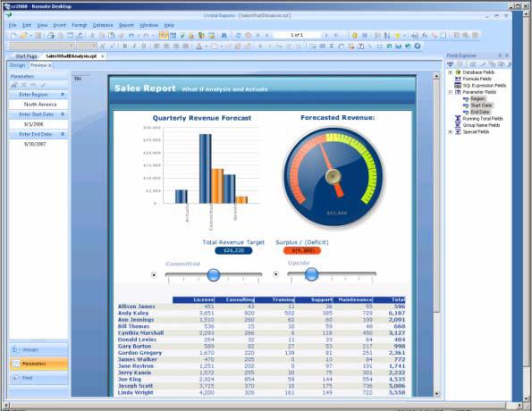Open the Insert menu

(x=59, y=25)
